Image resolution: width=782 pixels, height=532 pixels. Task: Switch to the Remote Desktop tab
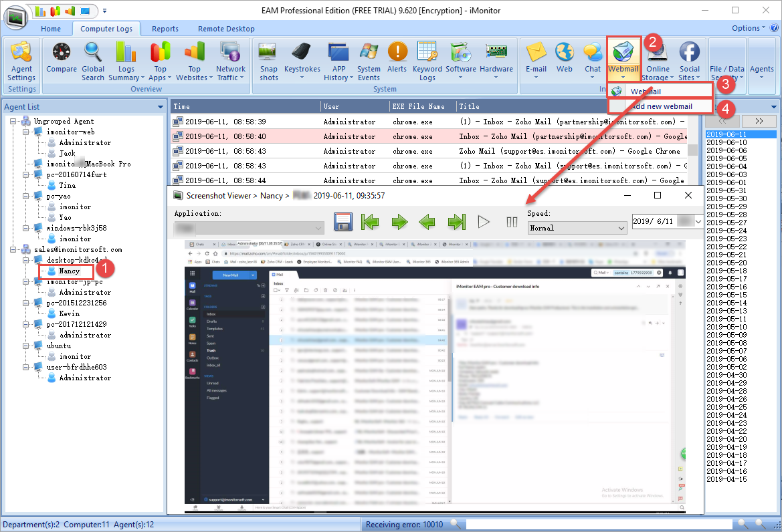[x=226, y=29]
